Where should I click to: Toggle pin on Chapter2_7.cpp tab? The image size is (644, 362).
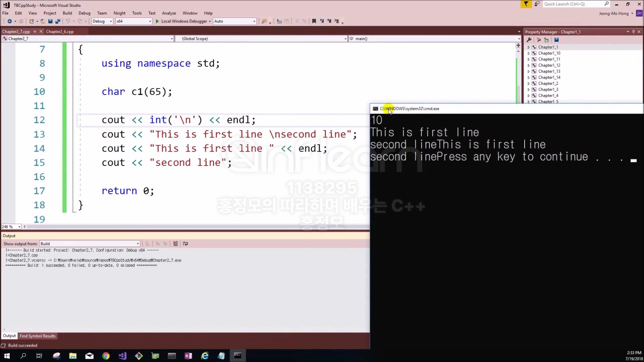point(35,32)
